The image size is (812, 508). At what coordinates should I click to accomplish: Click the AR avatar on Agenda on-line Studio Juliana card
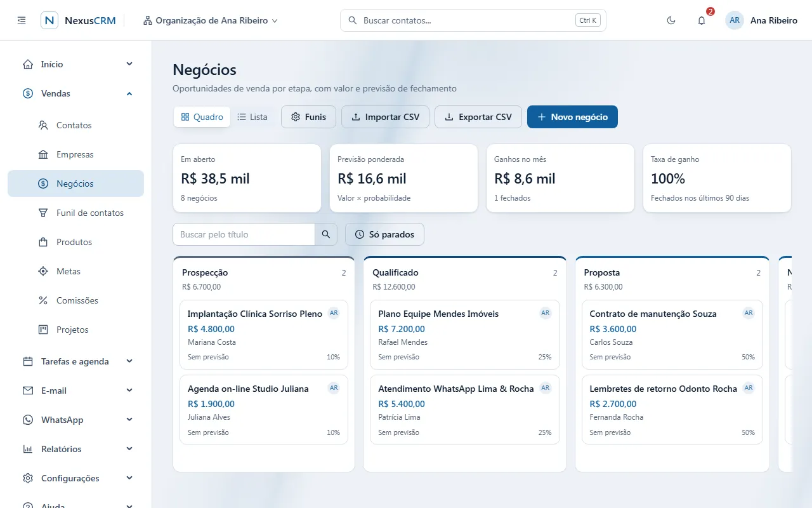coord(334,388)
